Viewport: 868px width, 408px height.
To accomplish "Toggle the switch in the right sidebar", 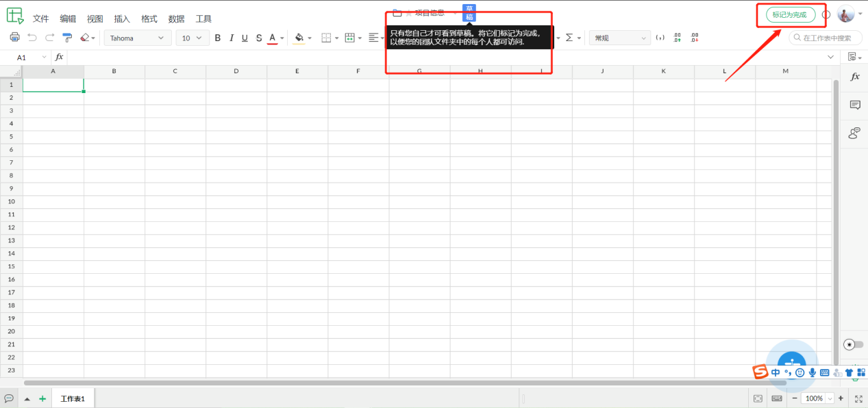I will [x=854, y=344].
